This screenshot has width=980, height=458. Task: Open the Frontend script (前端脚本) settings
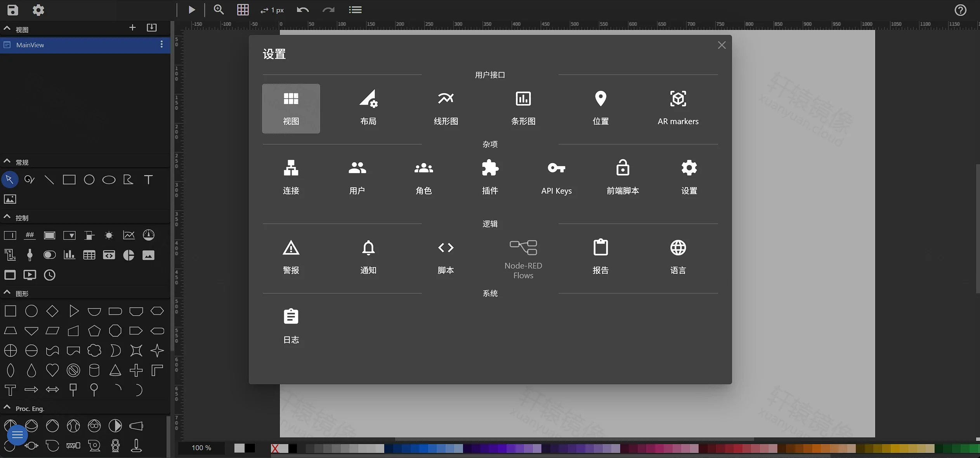click(x=623, y=178)
